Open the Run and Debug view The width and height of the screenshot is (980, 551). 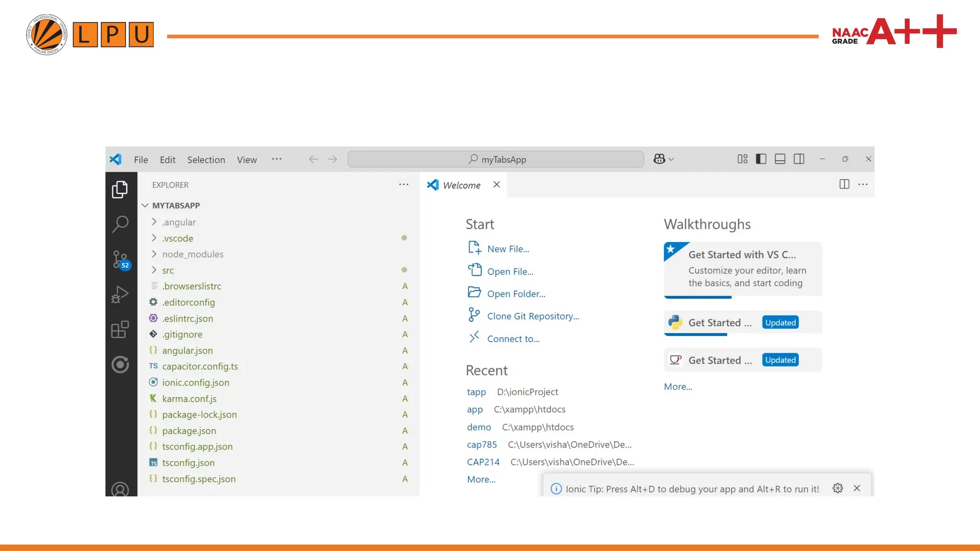(x=120, y=295)
